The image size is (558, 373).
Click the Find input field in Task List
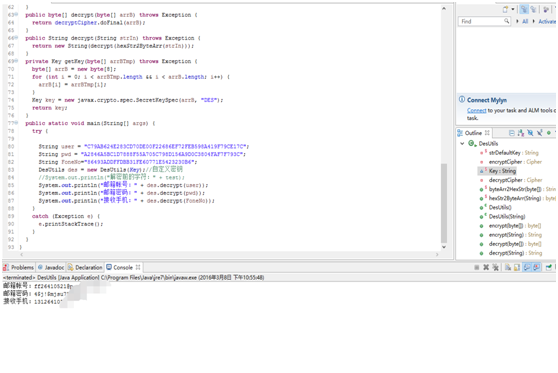[x=485, y=21]
